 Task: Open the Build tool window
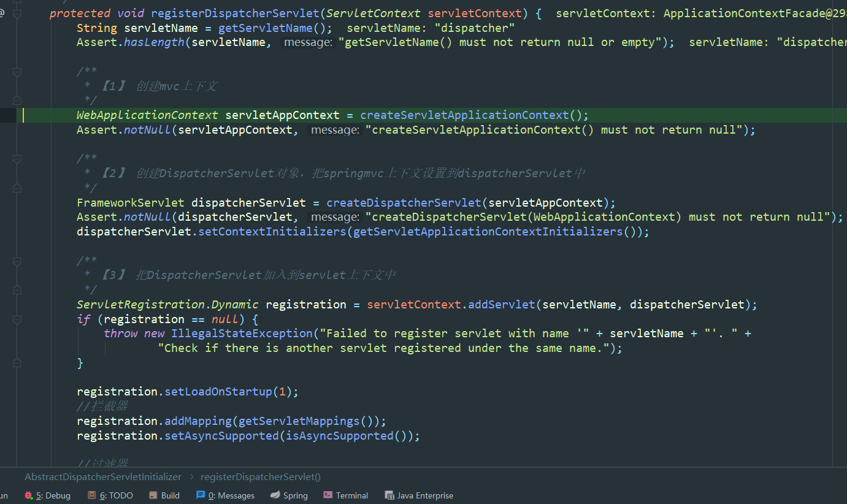164,495
